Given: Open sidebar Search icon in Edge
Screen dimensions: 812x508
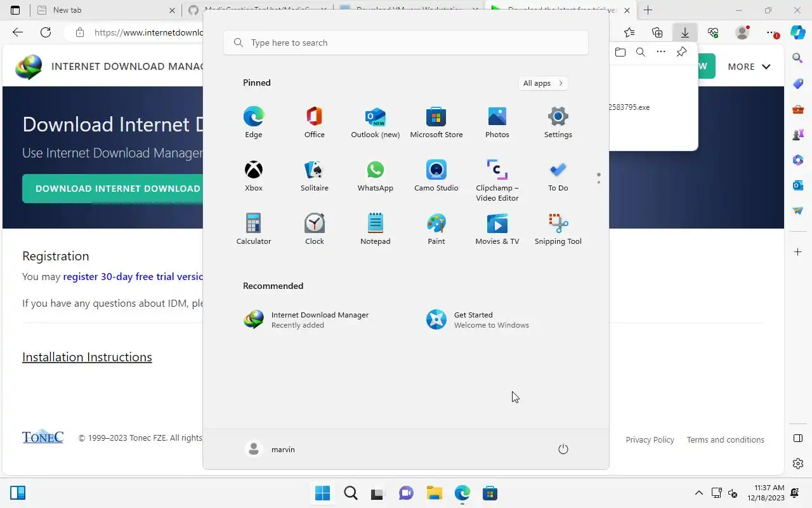Looking at the screenshot, I should (798, 58).
